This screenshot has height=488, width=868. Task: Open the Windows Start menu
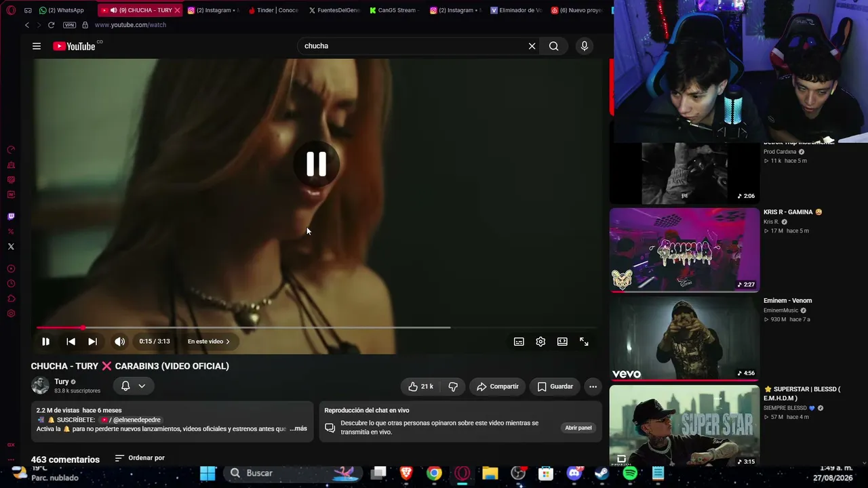208,473
